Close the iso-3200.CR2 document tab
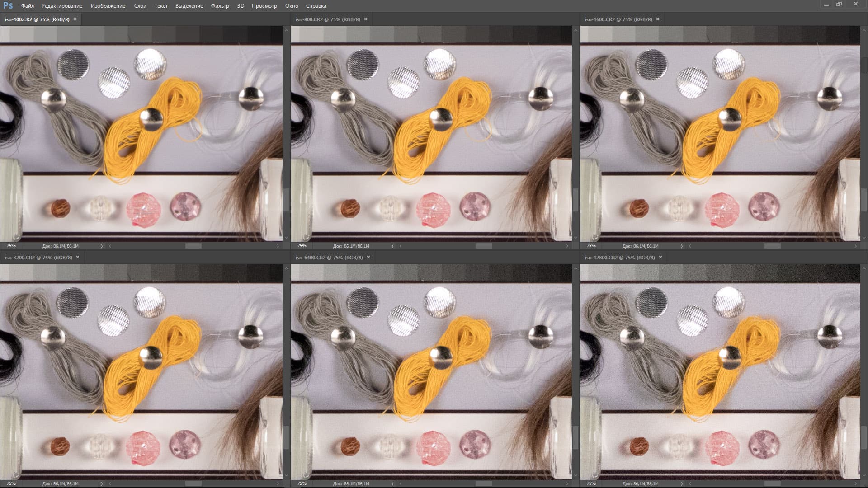868x488 pixels. click(78, 257)
